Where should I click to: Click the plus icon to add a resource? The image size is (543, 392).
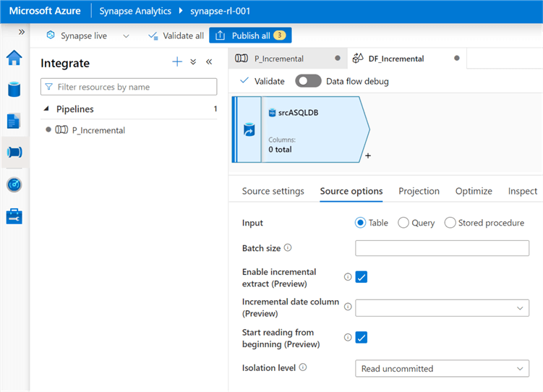coord(177,62)
